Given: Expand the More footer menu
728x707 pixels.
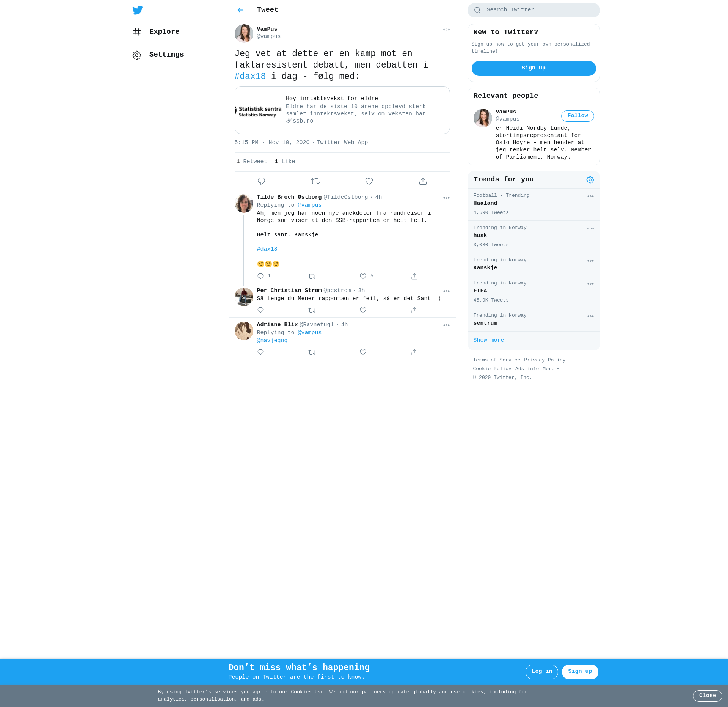Looking at the screenshot, I should (551, 369).
